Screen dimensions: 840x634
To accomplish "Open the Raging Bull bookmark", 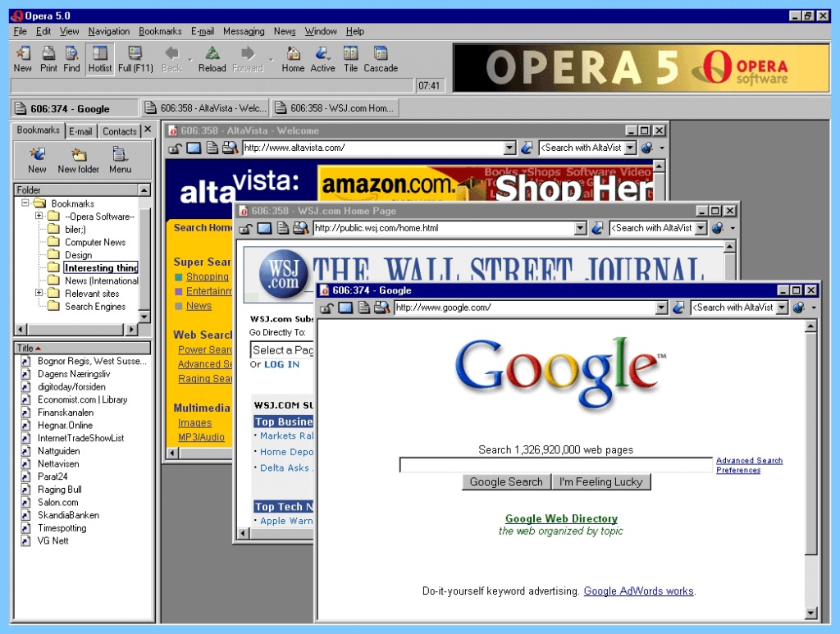I will click(59, 490).
